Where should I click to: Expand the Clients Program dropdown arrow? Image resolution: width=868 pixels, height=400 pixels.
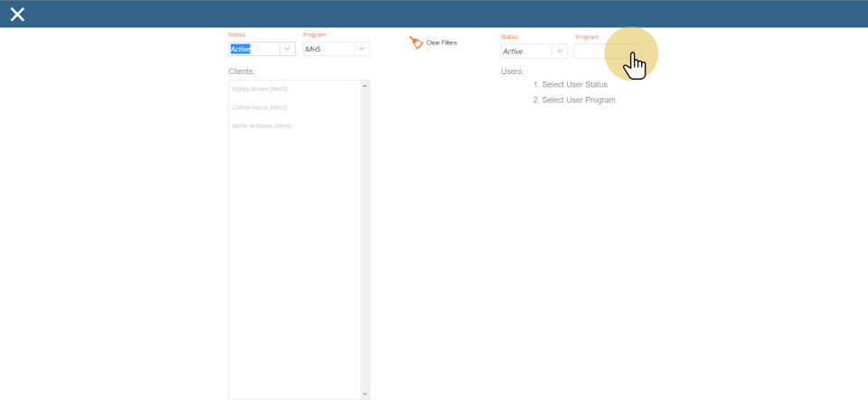pyautogui.click(x=362, y=49)
